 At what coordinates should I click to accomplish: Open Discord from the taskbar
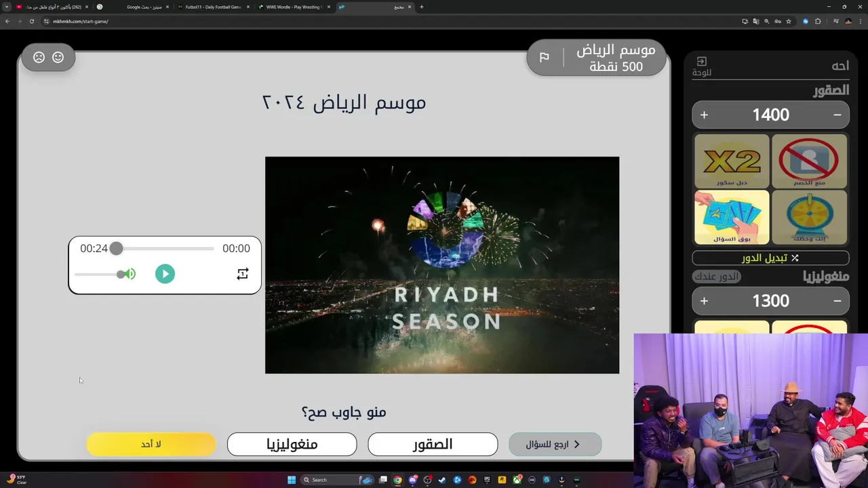pyautogui.click(x=412, y=480)
